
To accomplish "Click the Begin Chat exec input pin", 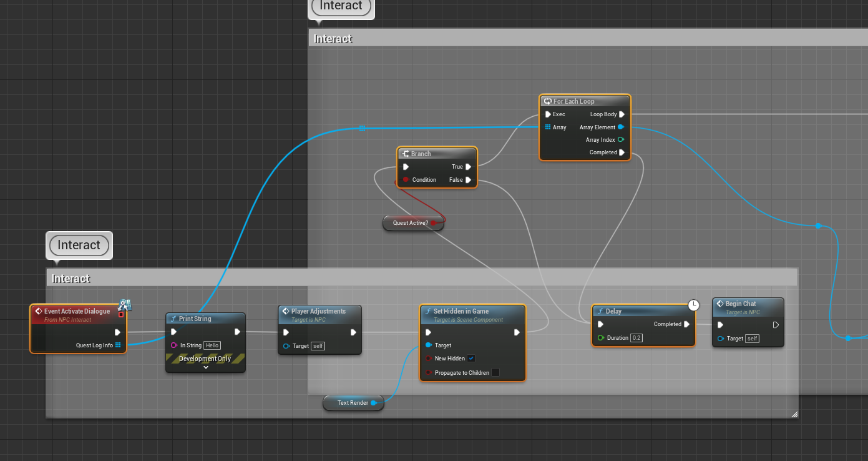I will pos(720,325).
